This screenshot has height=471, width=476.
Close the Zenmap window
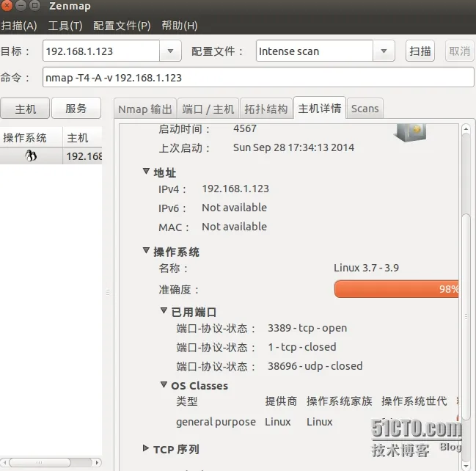7,5
